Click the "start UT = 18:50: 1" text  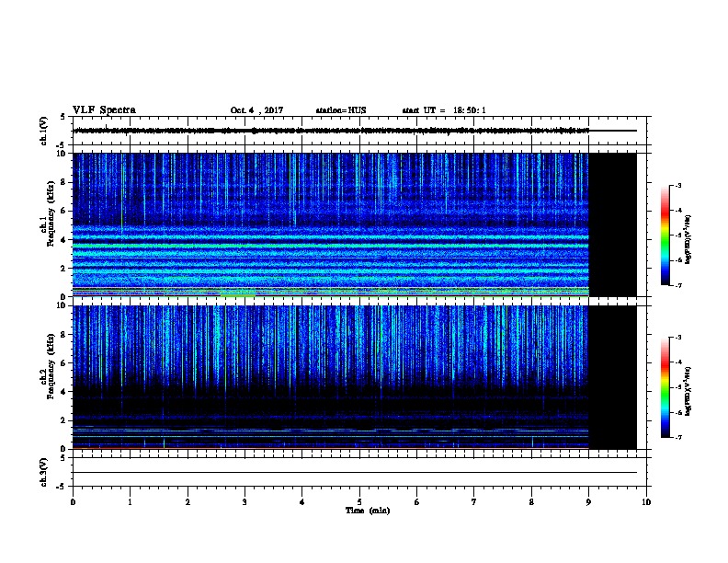444,110
